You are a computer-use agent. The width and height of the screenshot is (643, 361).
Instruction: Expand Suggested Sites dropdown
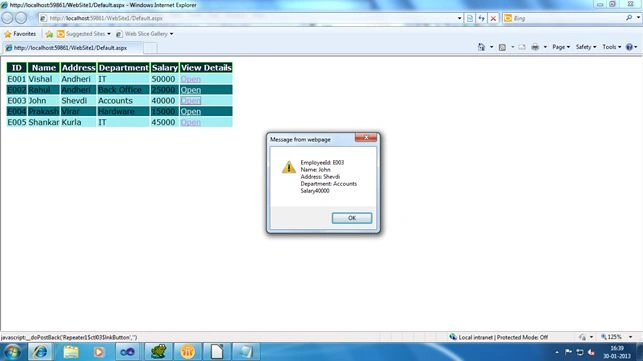click(109, 34)
